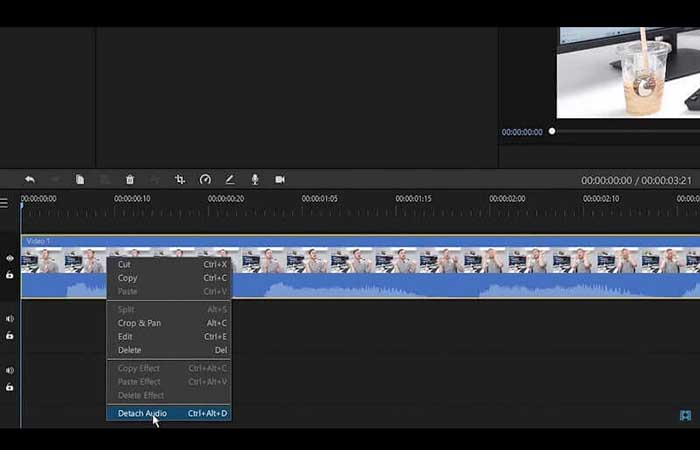Toggle the lock on the Video 1 track
Screen dimensions: 700x450
[x=10, y=275]
